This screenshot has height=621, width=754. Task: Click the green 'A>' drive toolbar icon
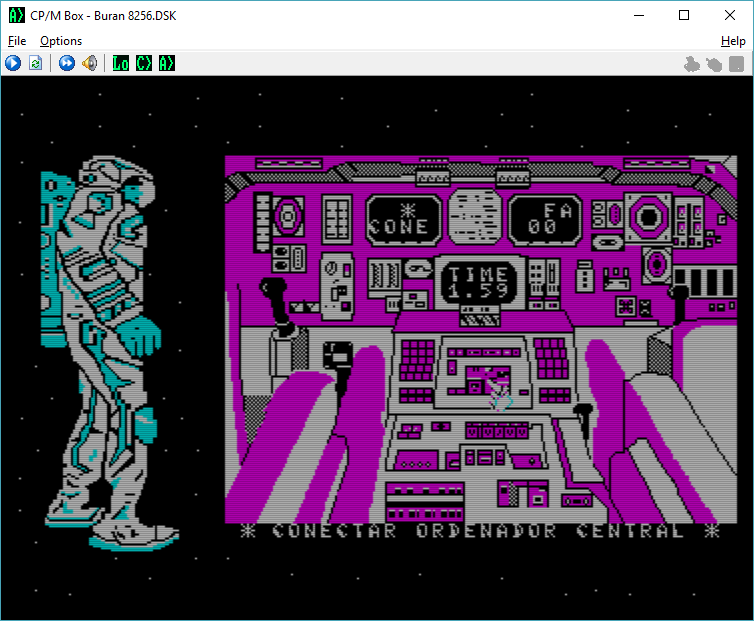[x=167, y=63]
